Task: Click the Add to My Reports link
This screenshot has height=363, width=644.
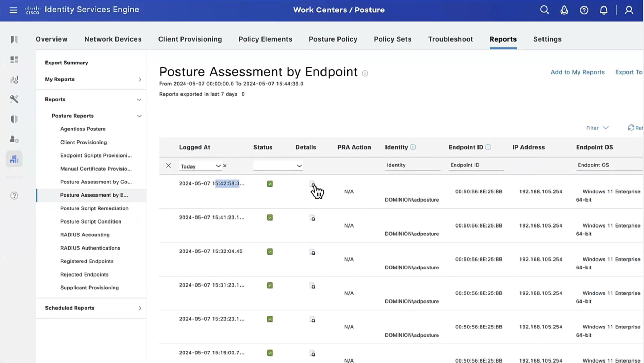Action: click(577, 72)
